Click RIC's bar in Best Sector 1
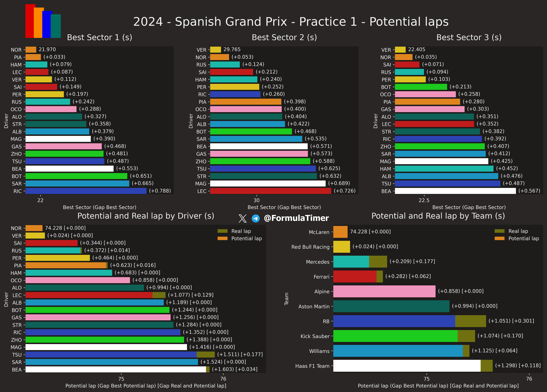 coord(86,191)
